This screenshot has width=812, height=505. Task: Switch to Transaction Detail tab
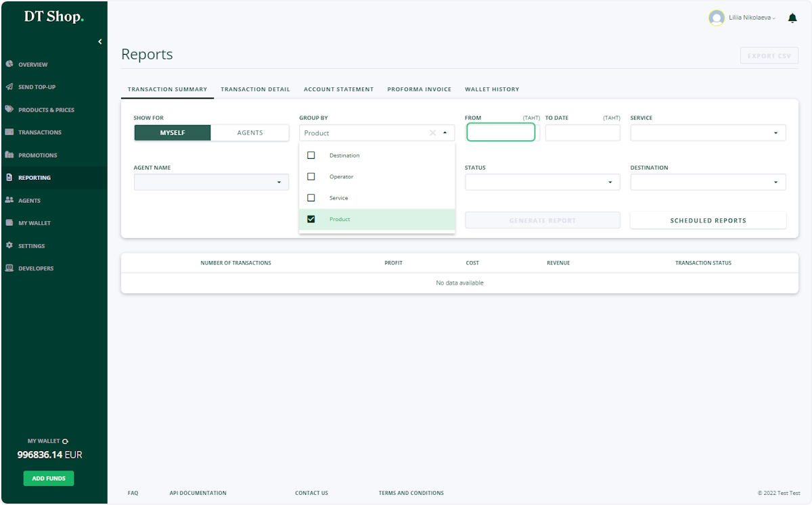click(x=255, y=89)
